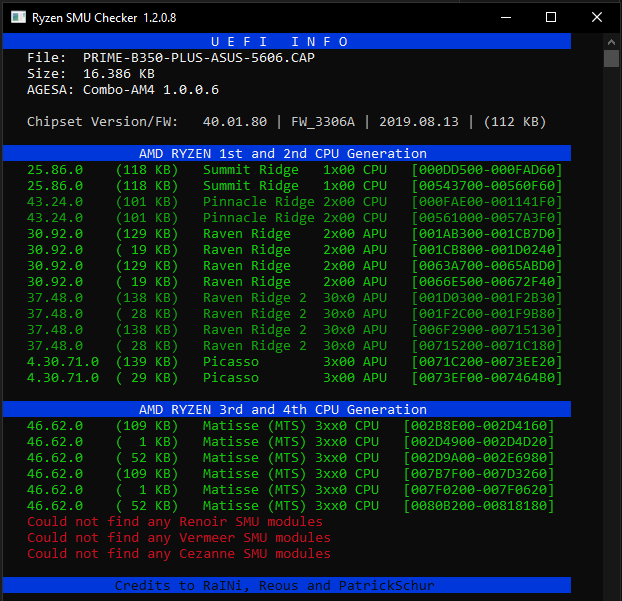The height and width of the screenshot is (601, 622).
Task: Click the Ryzen SMU Checker app icon
Action: click(18, 17)
